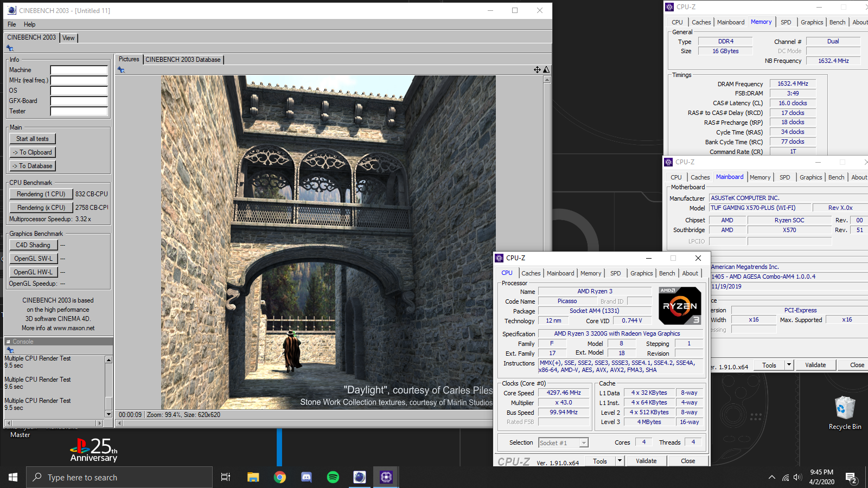The height and width of the screenshot is (488, 868).
Task: Click the move-cross icon above the rendered picture
Action: coord(537,69)
